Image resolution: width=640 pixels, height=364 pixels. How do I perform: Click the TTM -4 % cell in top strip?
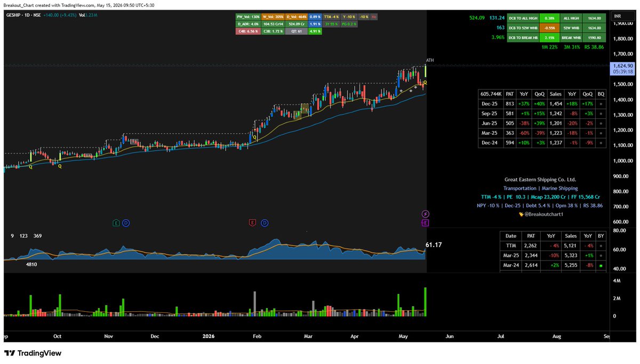(x=332, y=17)
